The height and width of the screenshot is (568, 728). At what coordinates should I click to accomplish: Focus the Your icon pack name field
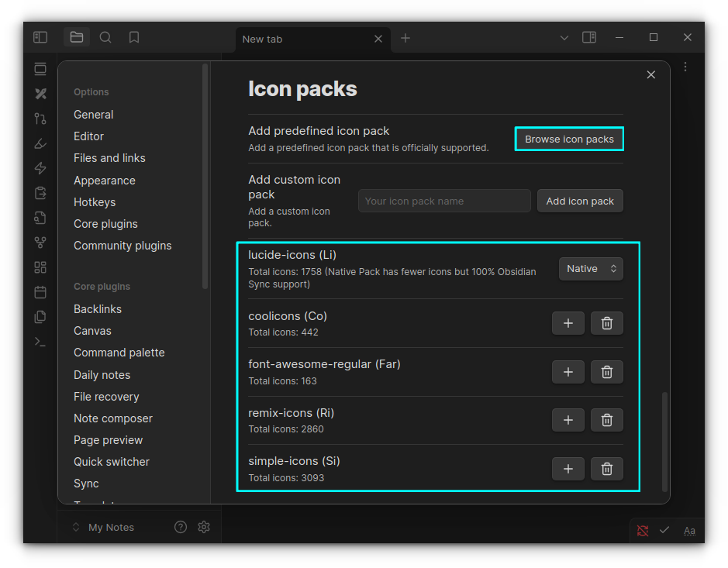[x=444, y=201]
